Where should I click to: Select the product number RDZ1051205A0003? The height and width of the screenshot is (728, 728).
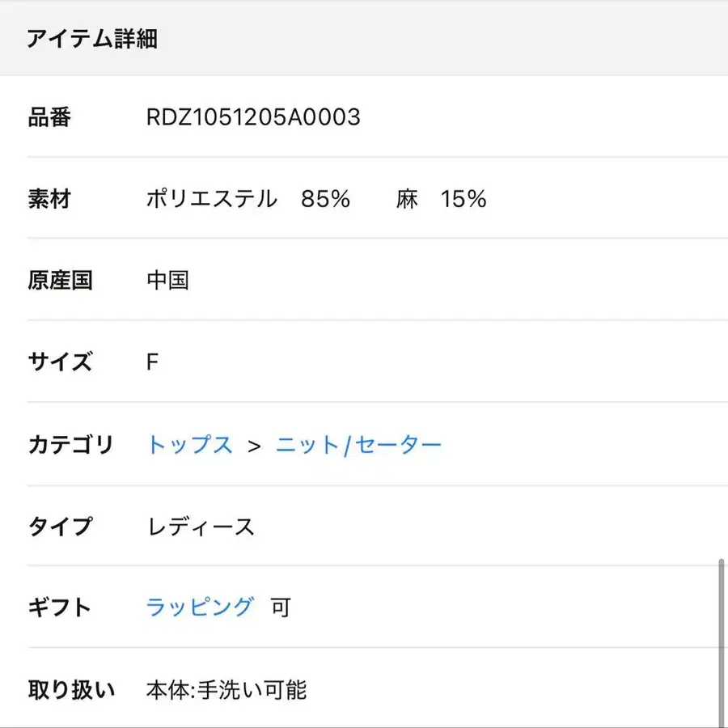(253, 118)
